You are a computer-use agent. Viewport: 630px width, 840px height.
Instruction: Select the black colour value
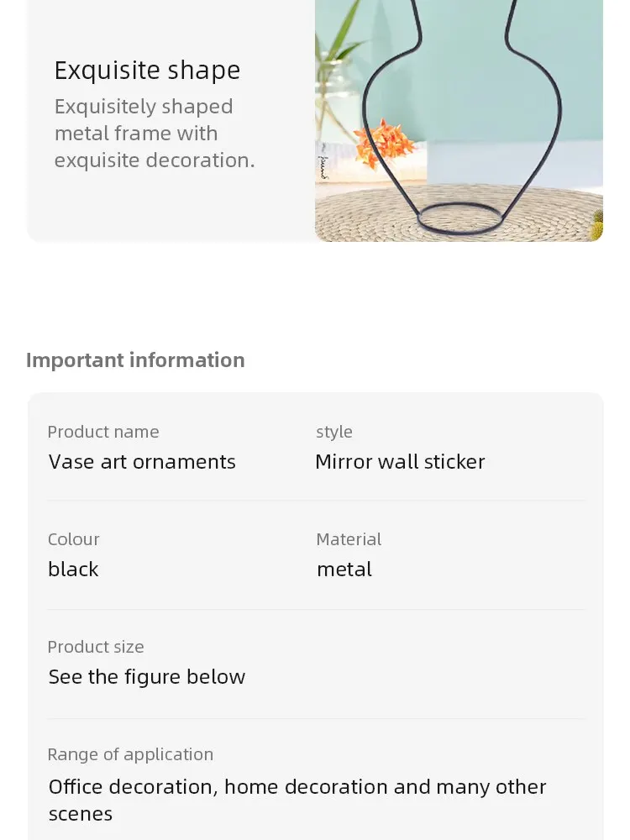73,569
